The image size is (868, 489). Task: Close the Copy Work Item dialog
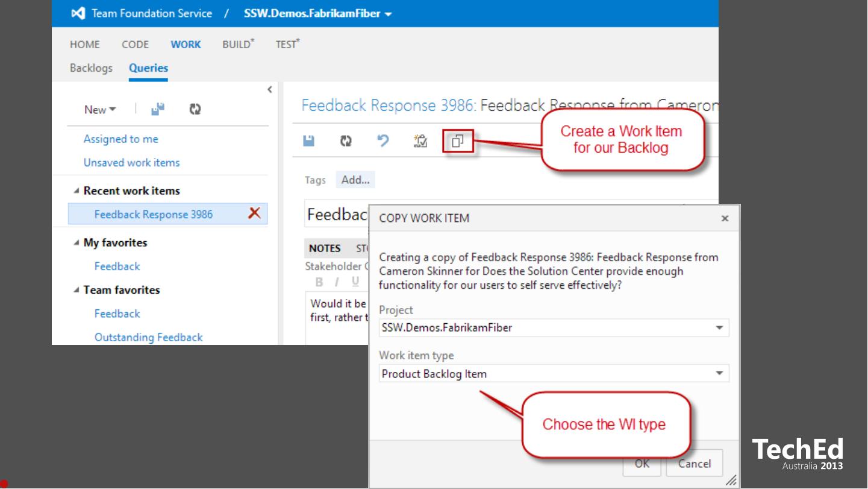coord(725,218)
